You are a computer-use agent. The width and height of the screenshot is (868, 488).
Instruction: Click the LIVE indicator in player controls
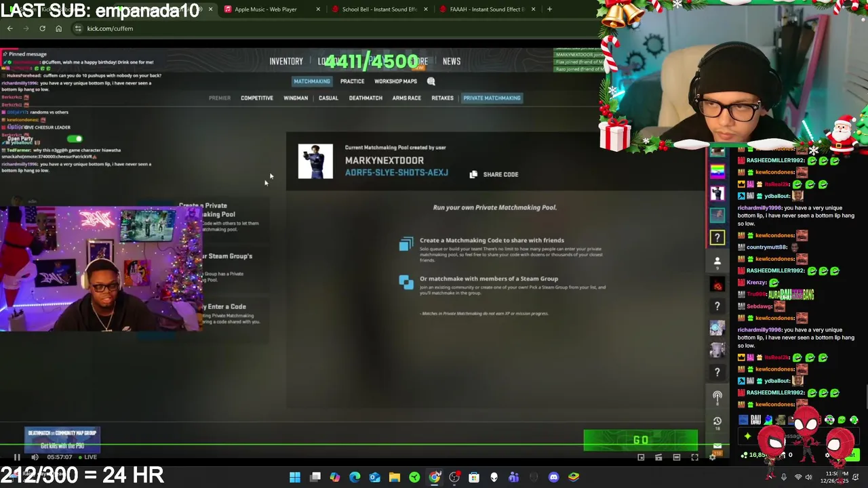[87, 457]
